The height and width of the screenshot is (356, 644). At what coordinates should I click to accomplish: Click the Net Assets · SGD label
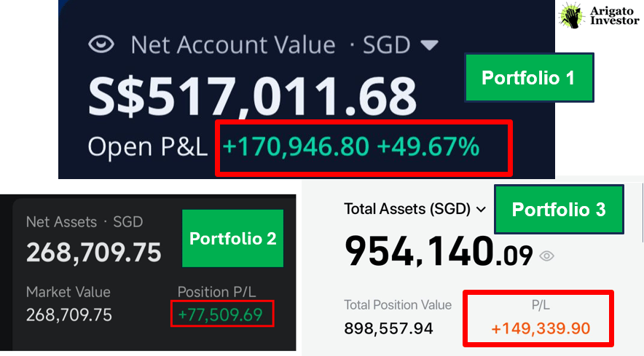[85, 222]
